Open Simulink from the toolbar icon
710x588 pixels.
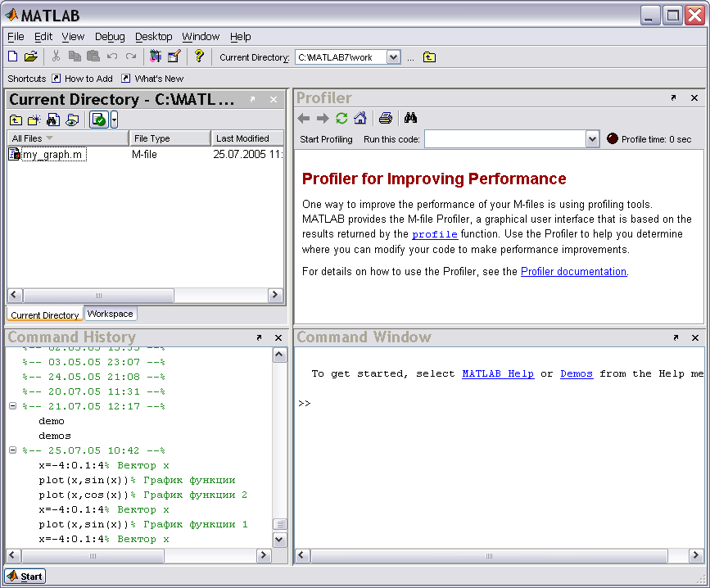point(156,57)
